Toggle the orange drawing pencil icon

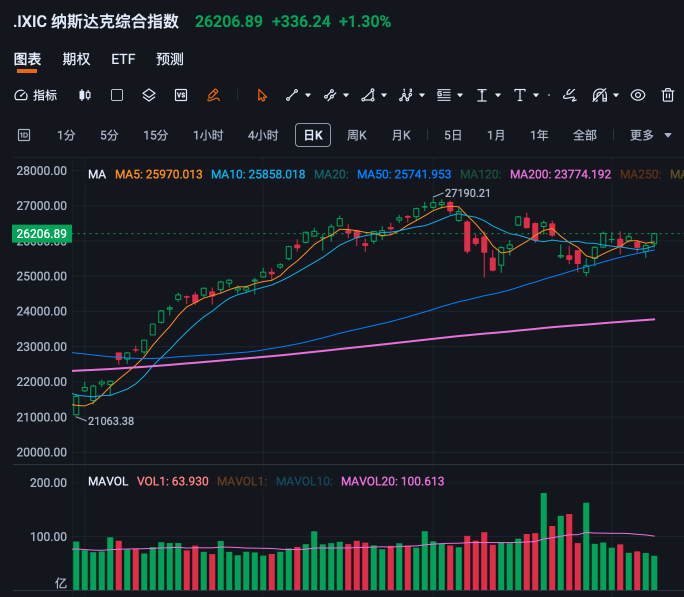213,95
